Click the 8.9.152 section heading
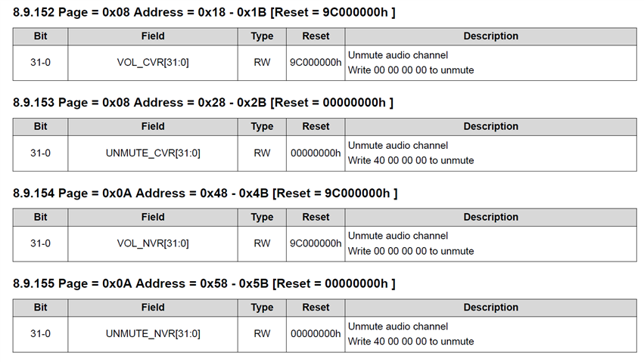644x362 pixels. click(x=204, y=12)
